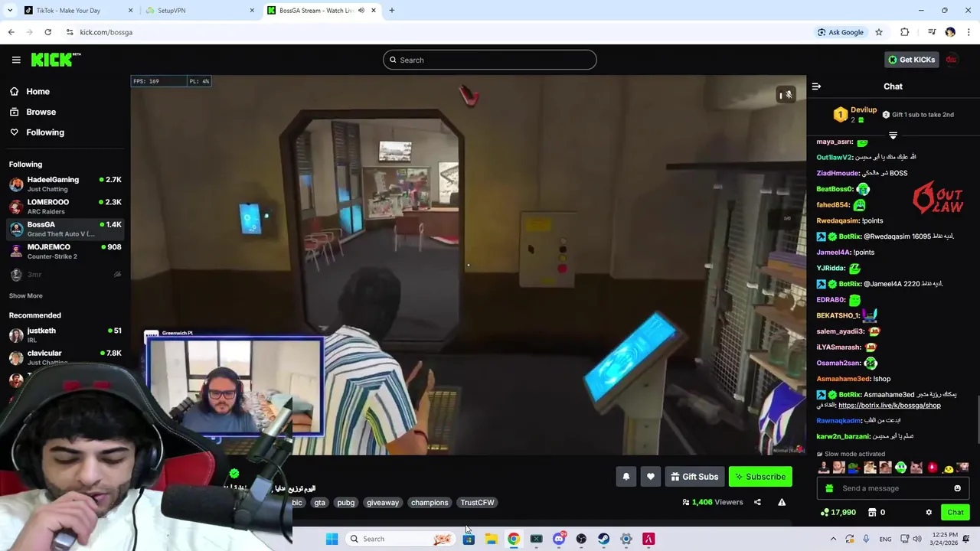This screenshot has width=980, height=551.
Task: Open LOMEROOO channel in Following list
Action: (x=65, y=207)
